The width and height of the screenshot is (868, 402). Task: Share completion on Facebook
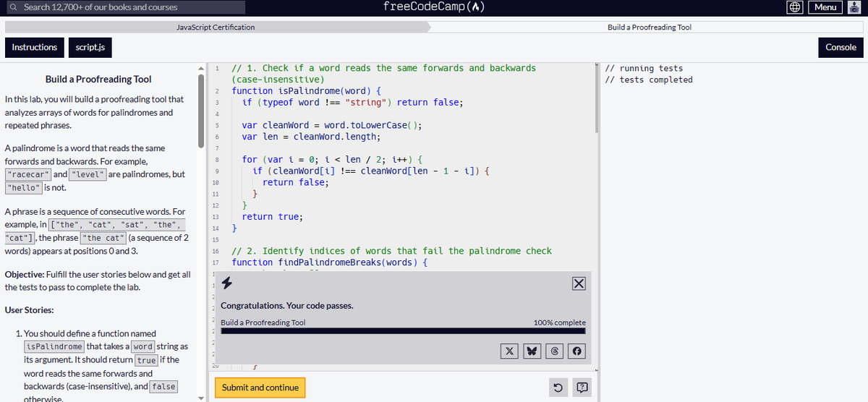[x=576, y=351]
